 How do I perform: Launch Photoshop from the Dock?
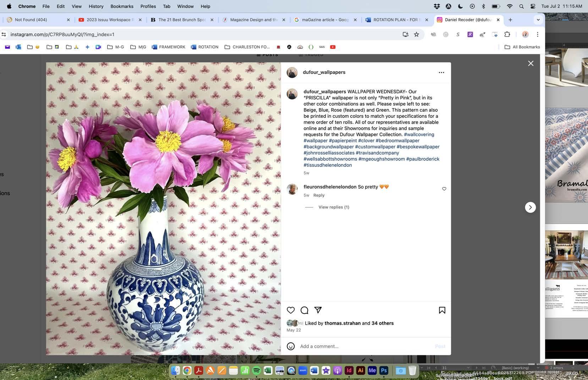click(384, 370)
